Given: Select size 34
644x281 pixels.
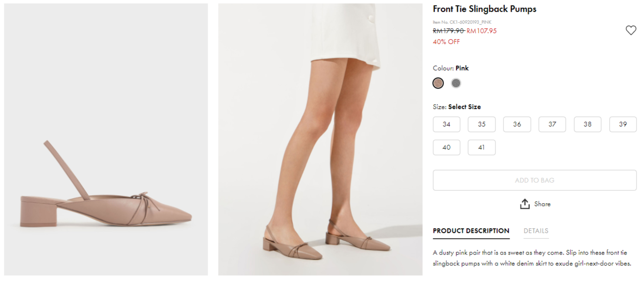Looking at the screenshot, I should tap(446, 124).
